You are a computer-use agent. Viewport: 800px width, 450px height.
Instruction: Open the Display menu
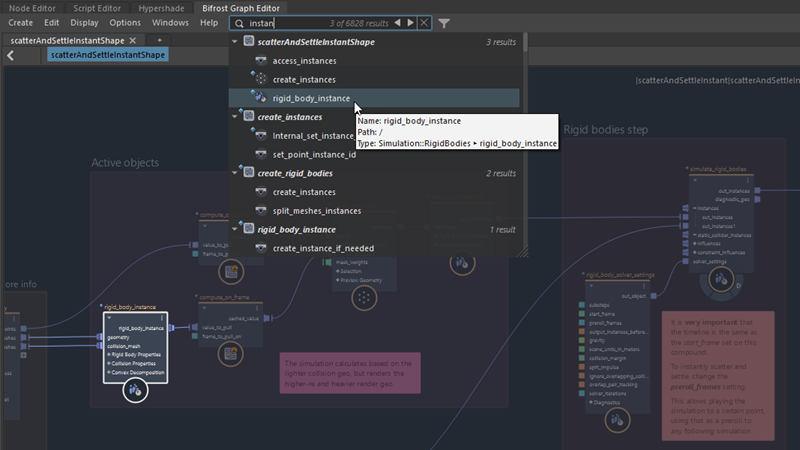coord(84,23)
